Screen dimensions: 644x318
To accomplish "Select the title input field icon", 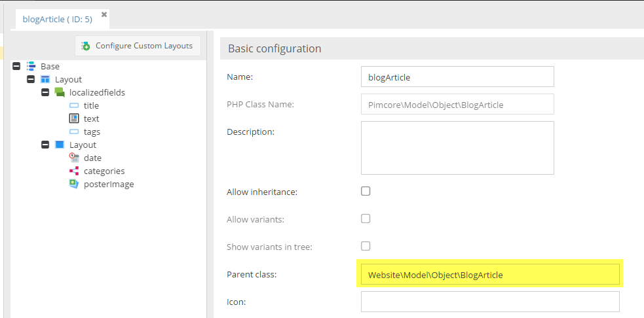I will tap(74, 105).
